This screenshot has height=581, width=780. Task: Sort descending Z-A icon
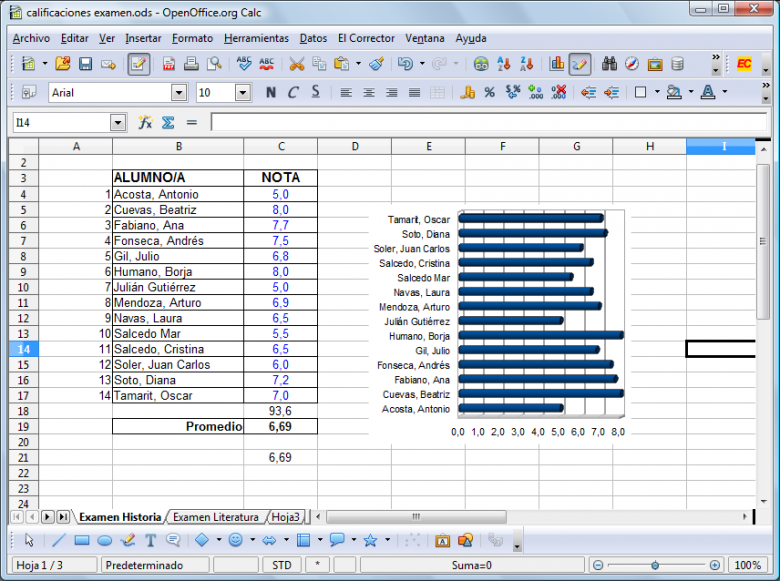coord(526,64)
